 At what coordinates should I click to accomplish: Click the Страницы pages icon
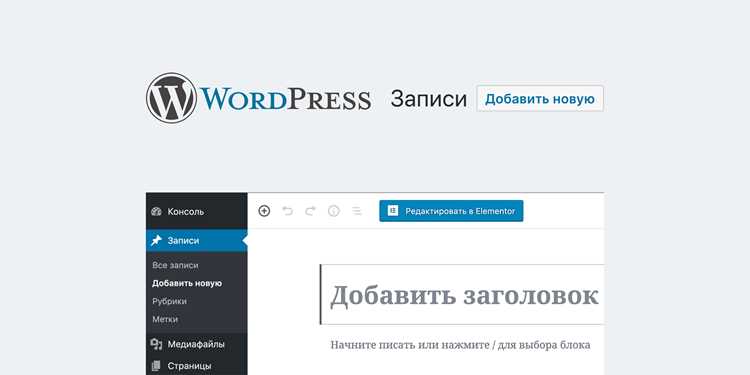156,366
